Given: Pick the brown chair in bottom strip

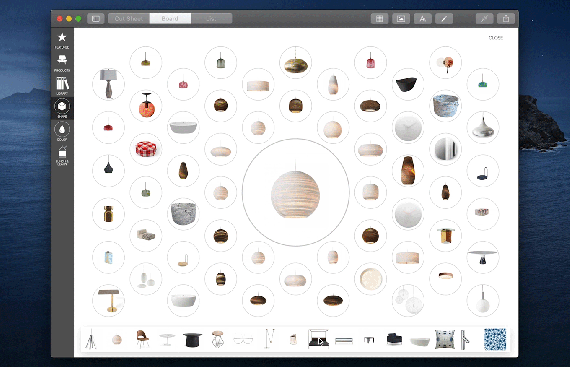Looking at the screenshot, I should coord(142,339).
